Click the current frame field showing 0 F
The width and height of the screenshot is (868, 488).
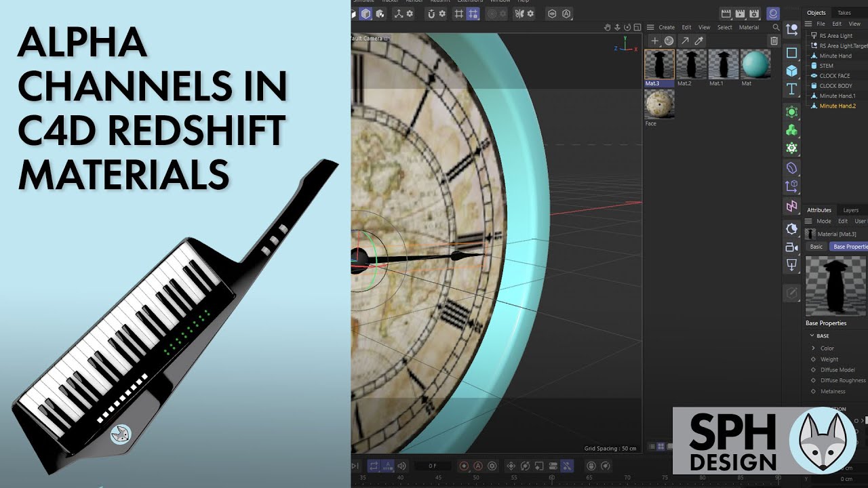pos(432,466)
